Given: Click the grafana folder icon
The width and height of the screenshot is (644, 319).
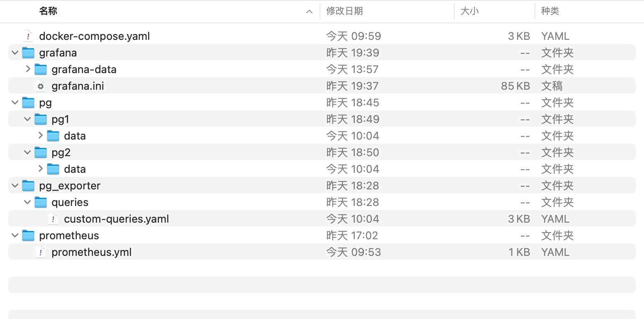Looking at the screenshot, I should tap(28, 53).
